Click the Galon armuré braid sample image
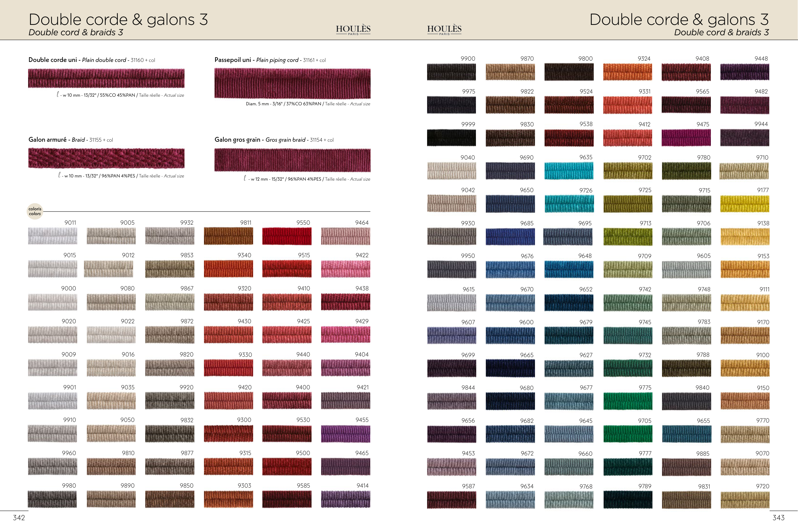Image resolution: width=798 pixels, height=532 pixels. (106, 158)
